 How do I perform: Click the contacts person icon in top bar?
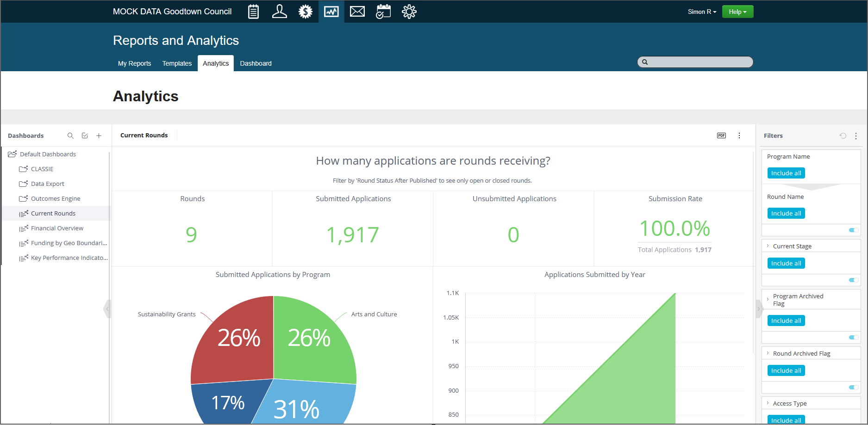(279, 12)
